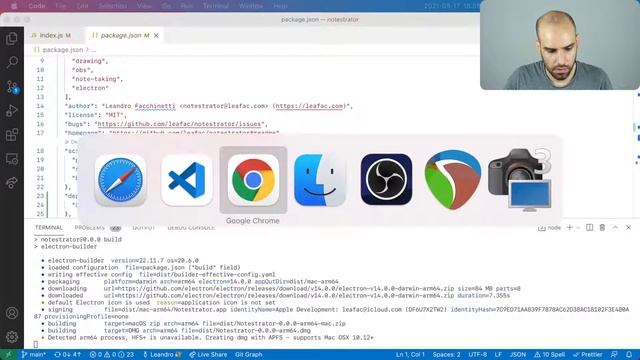Open the Apple menu

pos(14,6)
